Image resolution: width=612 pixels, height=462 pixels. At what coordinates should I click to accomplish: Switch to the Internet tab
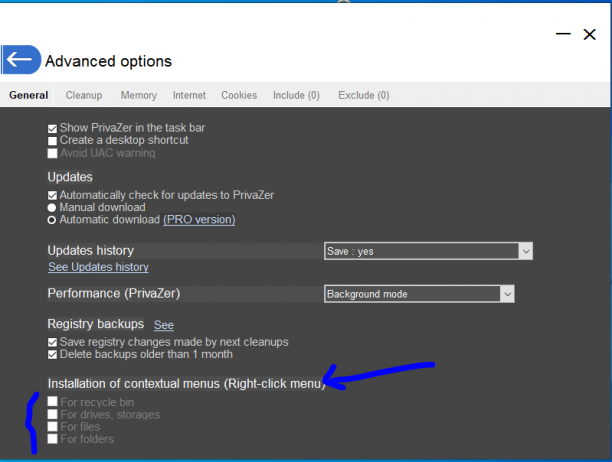[189, 95]
